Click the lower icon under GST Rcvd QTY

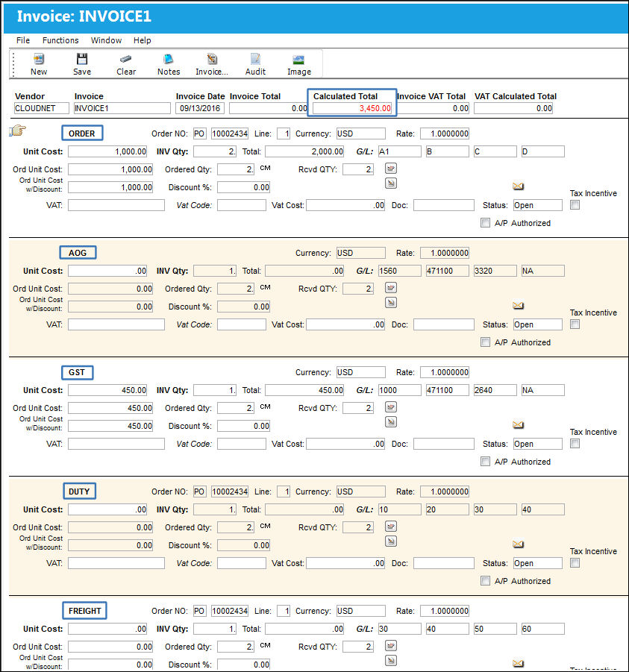point(390,422)
